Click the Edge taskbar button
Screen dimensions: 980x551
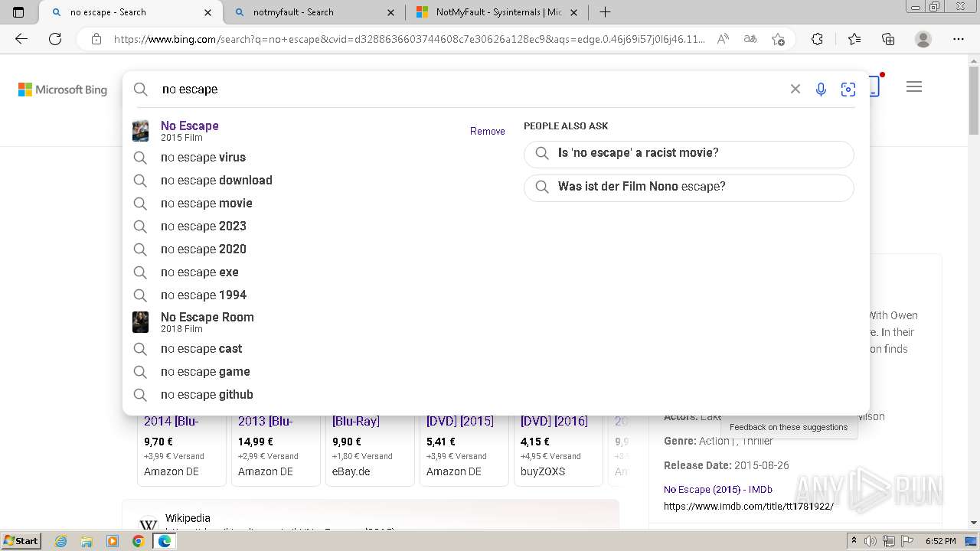[164, 541]
